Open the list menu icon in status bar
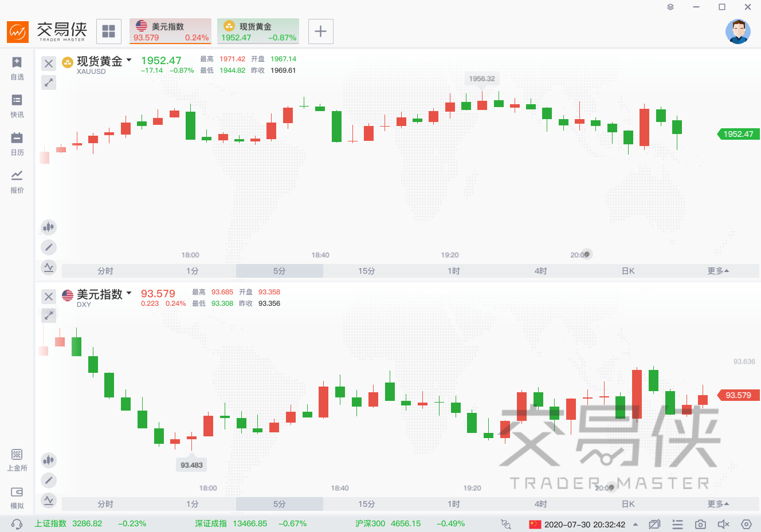This screenshot has height=532, width=761. (677, 524)
